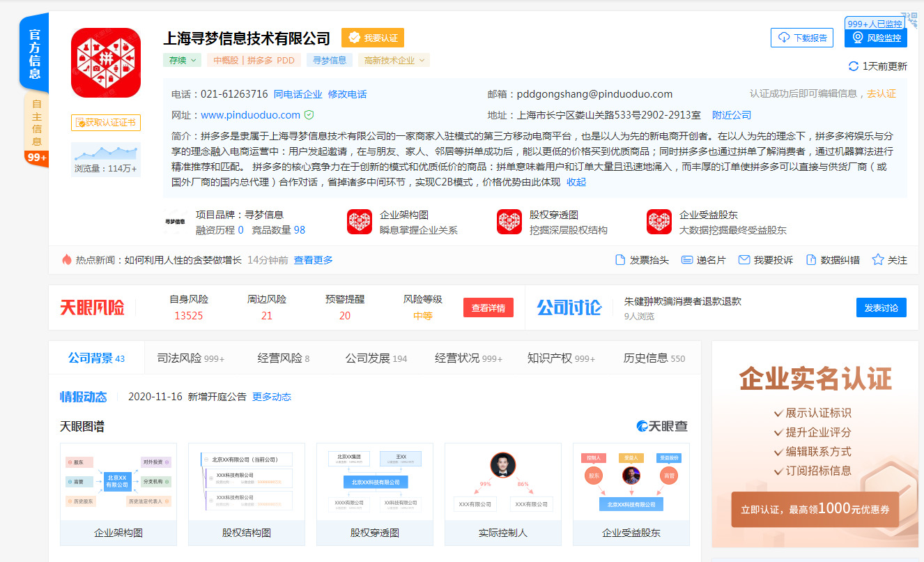Viewport: 924px width, 562px height.
Task: Click the Pinduoduo company logo
Action: [x=106, y=63]
